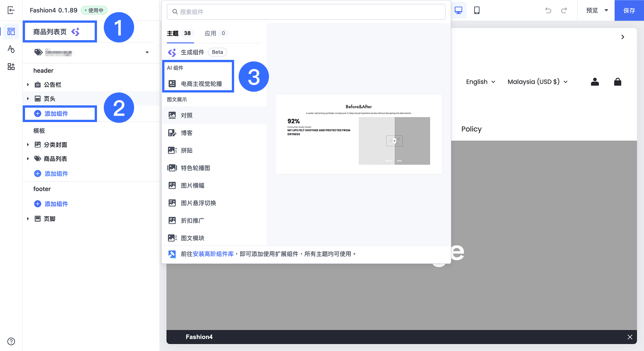This screenshot has width=644, height=351.
Task: Click the Beta badge beside 生成组件
Action: click(x=217, y=52)
